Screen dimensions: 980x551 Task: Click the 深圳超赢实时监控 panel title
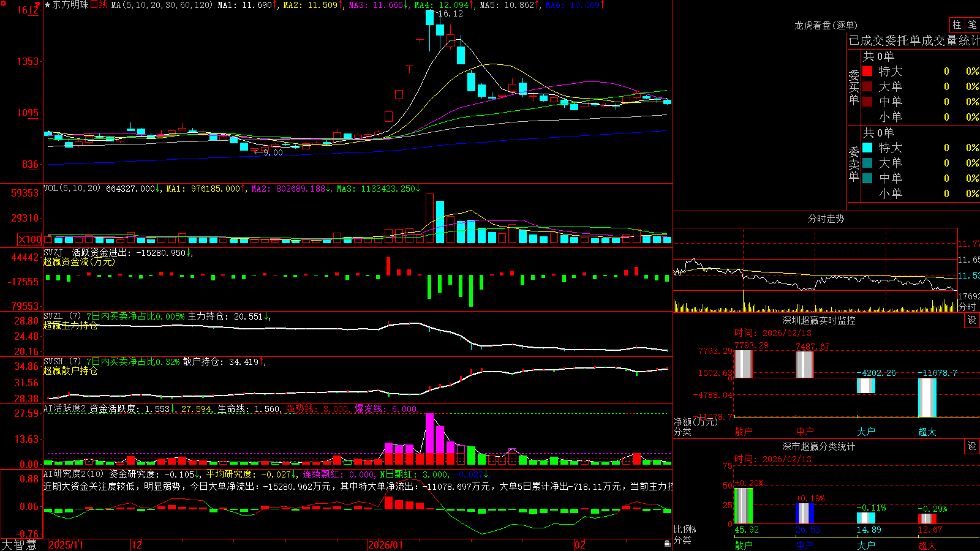coord(819,320)
